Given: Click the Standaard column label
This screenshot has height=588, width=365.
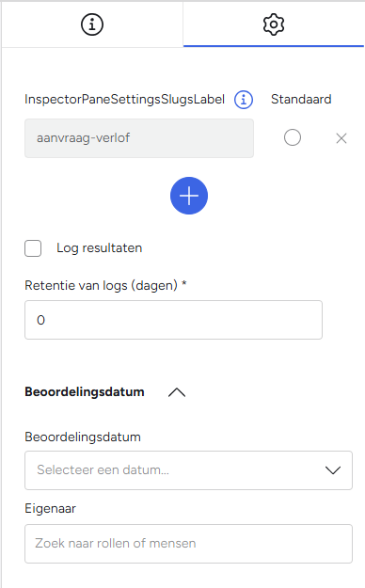Looking at the screenshot, I should [301, 100].
